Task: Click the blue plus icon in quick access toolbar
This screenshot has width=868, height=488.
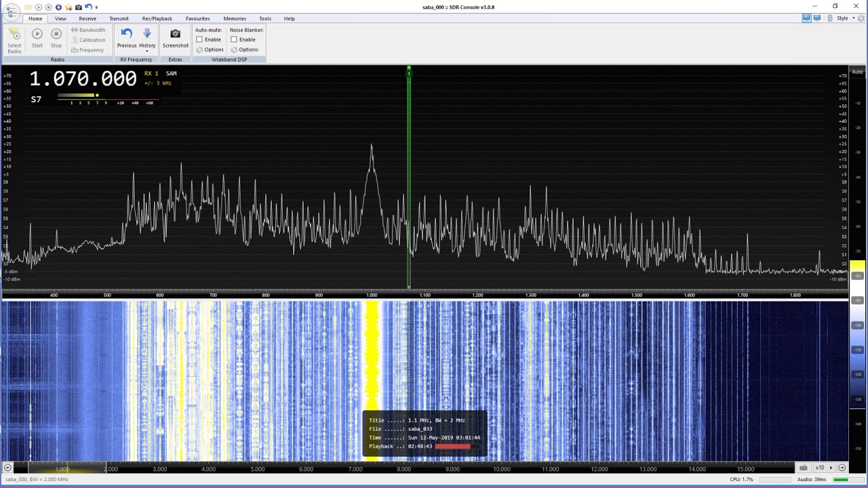Action: coord(58,7)
